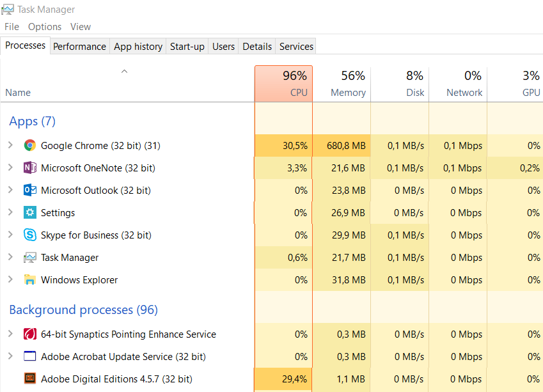Viewport: 543px width, 392px height.
Task: Sort processes by CPU usage column
Action: [x=283, y=84]
